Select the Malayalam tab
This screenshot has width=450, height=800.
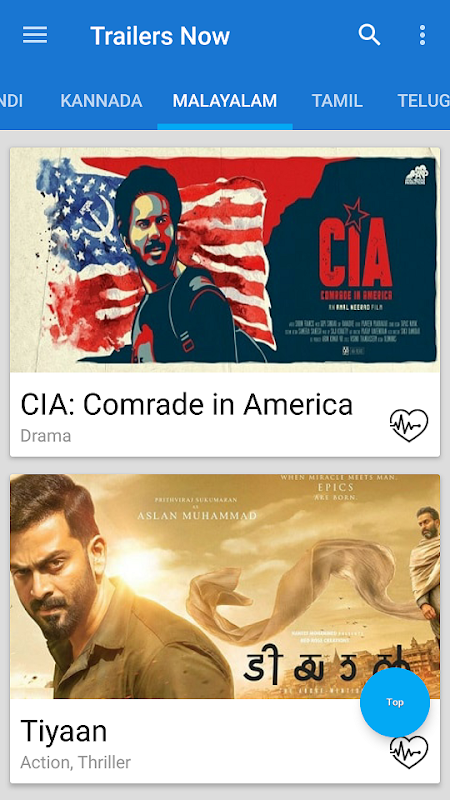224,101
